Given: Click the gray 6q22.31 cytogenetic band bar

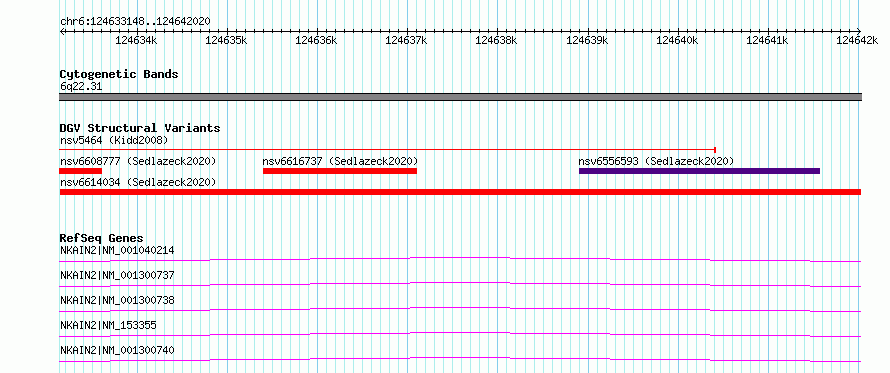Looking at the screenshot, I should tap(460, 97).
